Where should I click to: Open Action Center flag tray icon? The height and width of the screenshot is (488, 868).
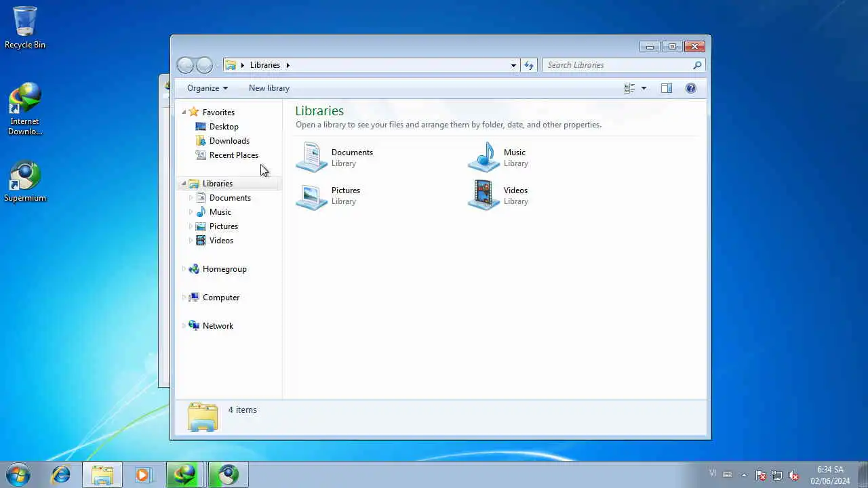pyautogui.click(x=761, y=475)
